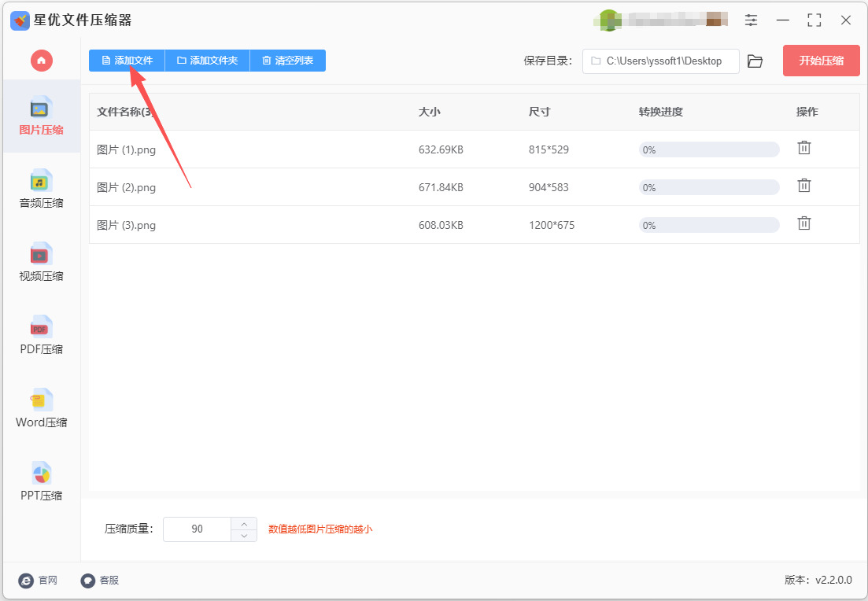Clear the list with 清空列表

[x=288, y=61]
